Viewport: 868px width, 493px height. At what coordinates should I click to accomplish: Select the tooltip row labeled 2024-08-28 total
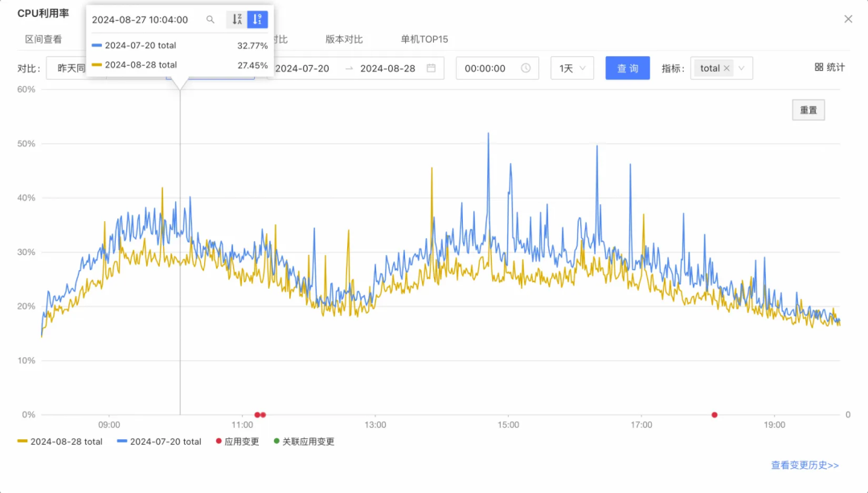[x=180, y=65]
